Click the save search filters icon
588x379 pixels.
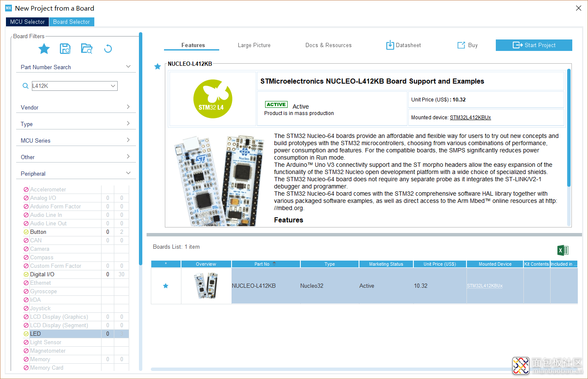click(x=65, y=49)
